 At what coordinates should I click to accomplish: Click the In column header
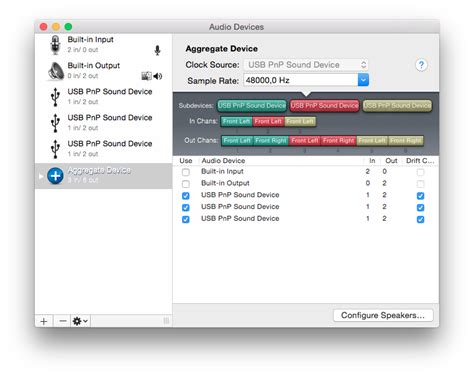pos(372,161)
